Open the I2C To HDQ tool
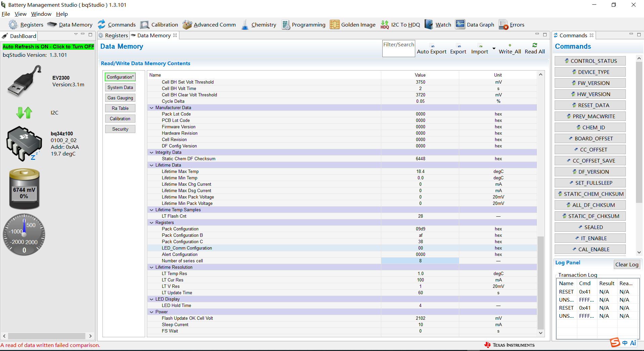 (x=400, y=25)
